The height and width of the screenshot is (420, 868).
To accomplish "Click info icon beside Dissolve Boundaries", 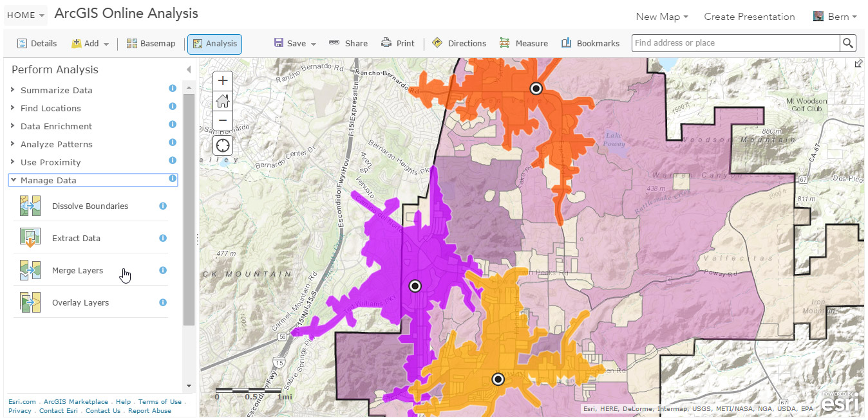I will coord(163,206).
